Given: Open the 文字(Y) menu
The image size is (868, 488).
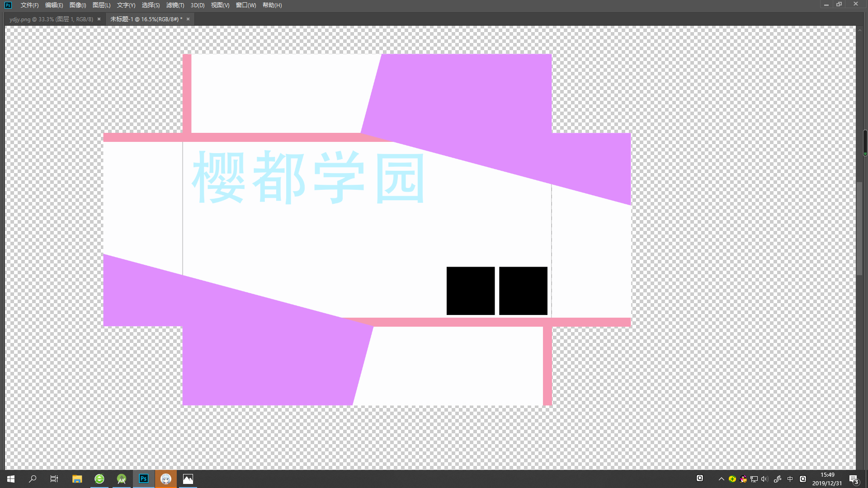Looking at the screenshot, I should coord(126,5).
